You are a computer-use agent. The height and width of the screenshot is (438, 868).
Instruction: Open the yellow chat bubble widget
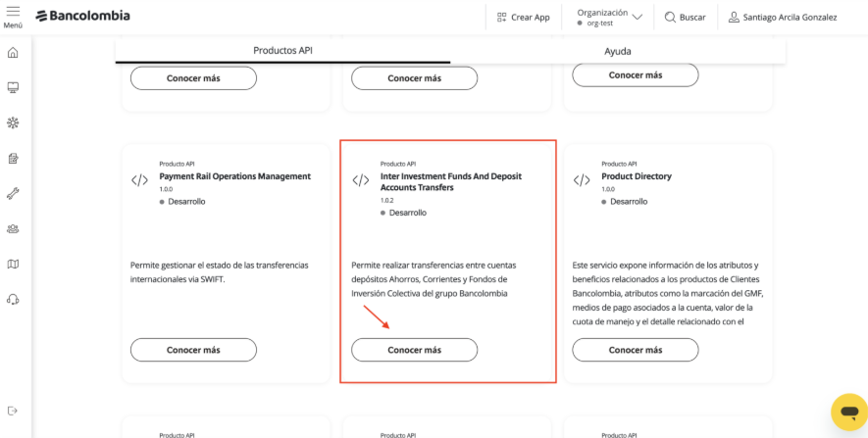click(847, 411)
